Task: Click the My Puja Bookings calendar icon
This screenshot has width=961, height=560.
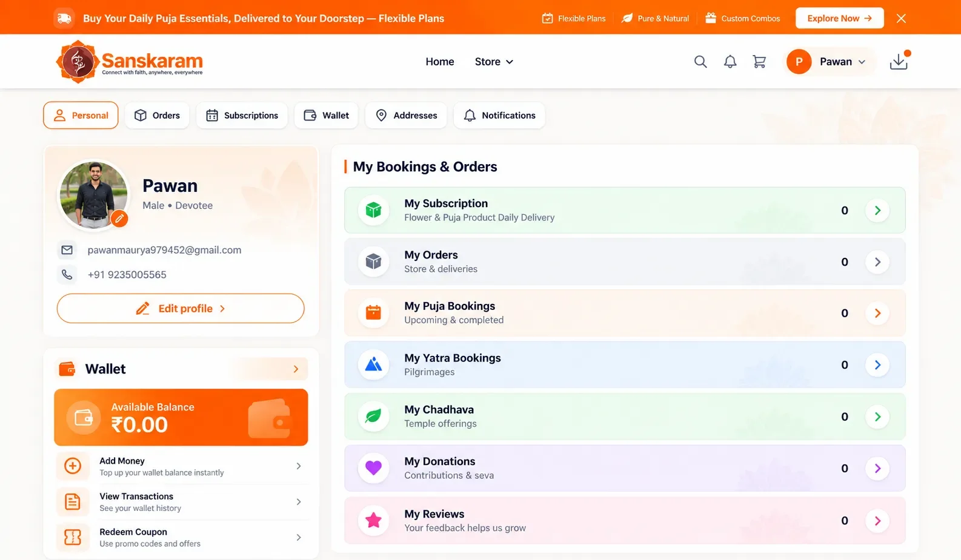Action: click(373, 313)
